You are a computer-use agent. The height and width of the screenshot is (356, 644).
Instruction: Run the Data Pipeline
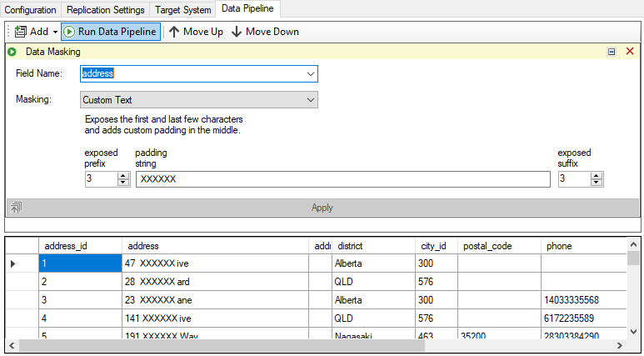pyautogui.click(x=110, y=32)
